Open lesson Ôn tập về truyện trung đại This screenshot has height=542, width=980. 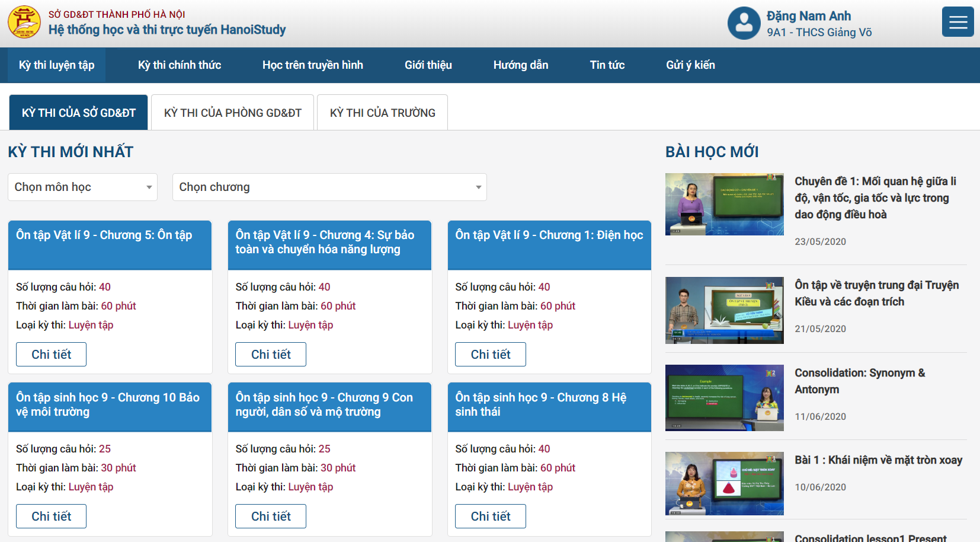click(877, 294)
